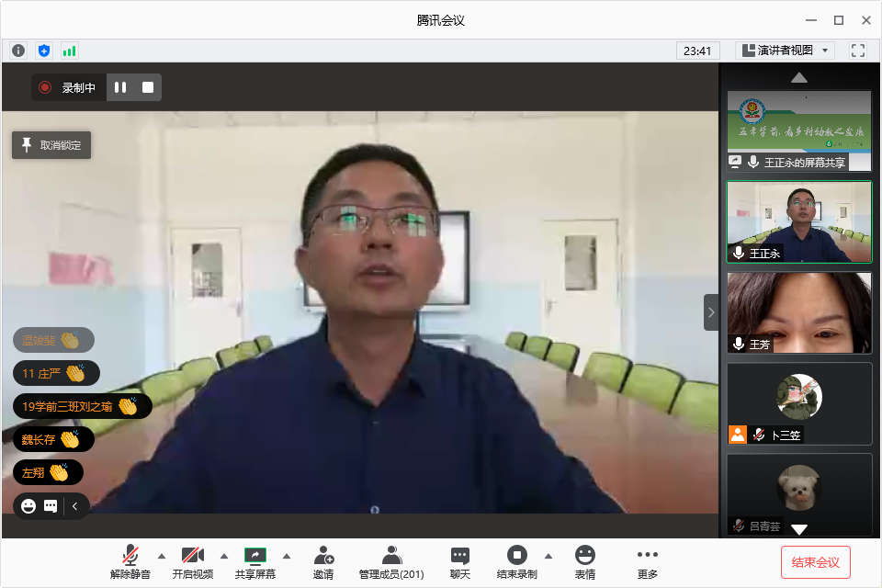Turn on camera via 开启视频
The image size is (882, 588).
[192, 562]
